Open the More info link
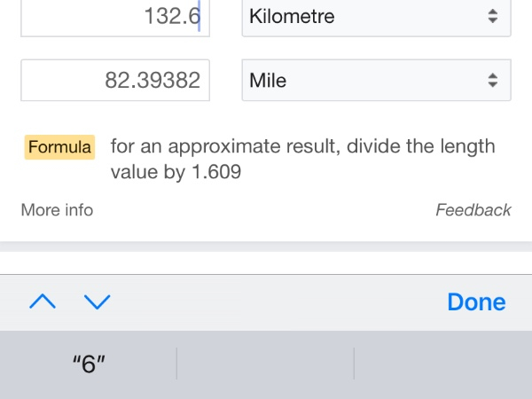This screenshot has height=399, width=532. [x=57, y=210]
